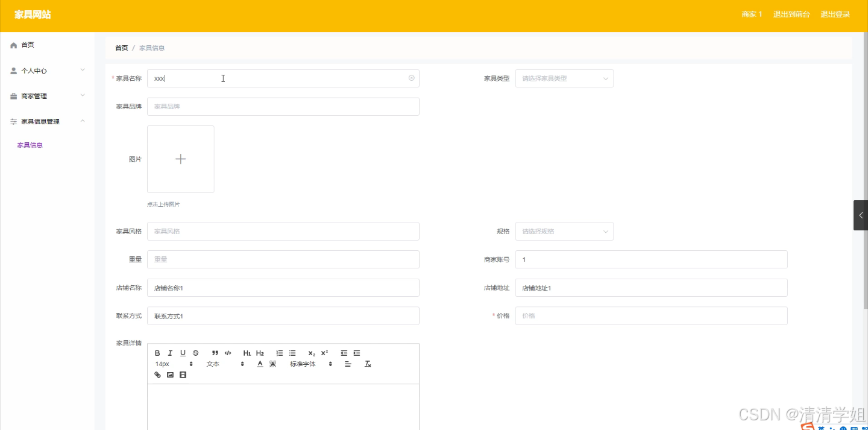The height and width of the screenshot is (430, 868).
Task: Toggle bold formatting in the editor
Action: 157,353
